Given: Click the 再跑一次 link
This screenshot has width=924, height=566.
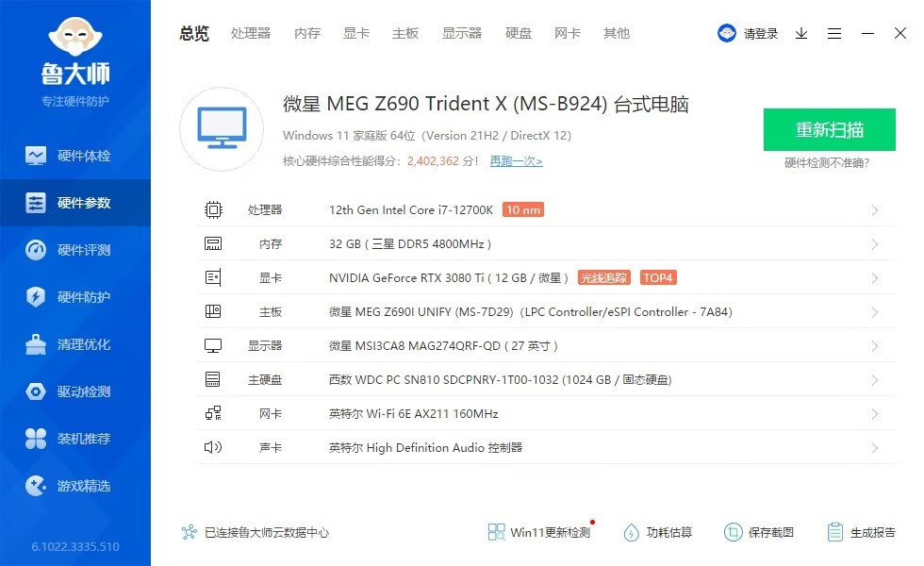Looking at the screenshot, I should click(517, 161).
